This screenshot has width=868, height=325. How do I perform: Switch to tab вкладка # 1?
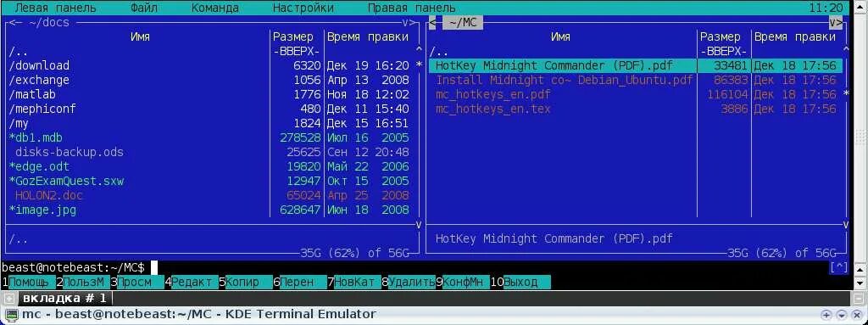pos(64,298)
